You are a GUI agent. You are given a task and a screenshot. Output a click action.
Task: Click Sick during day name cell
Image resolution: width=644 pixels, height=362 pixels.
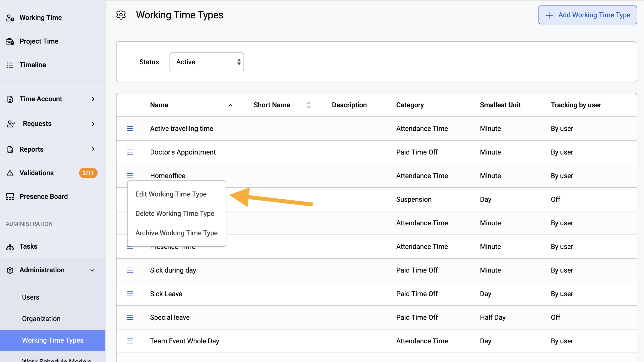click(173, 270)
